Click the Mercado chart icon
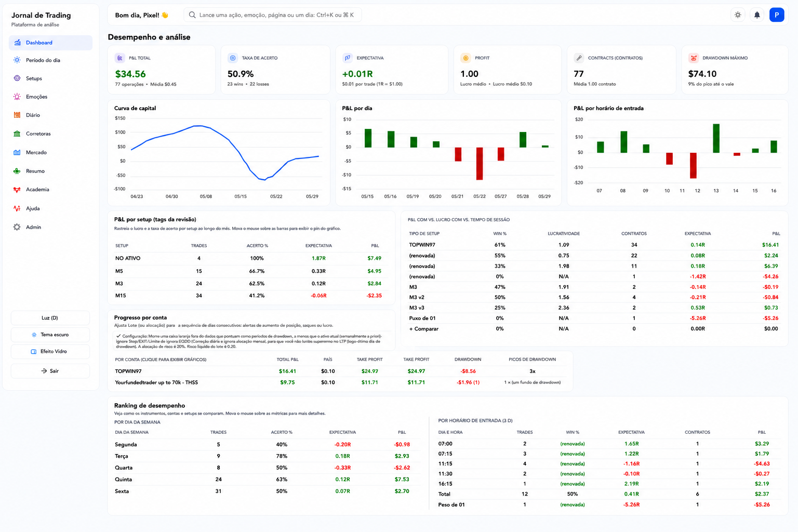The width and height of the screenshot is (798, 532). coord(17,153)
